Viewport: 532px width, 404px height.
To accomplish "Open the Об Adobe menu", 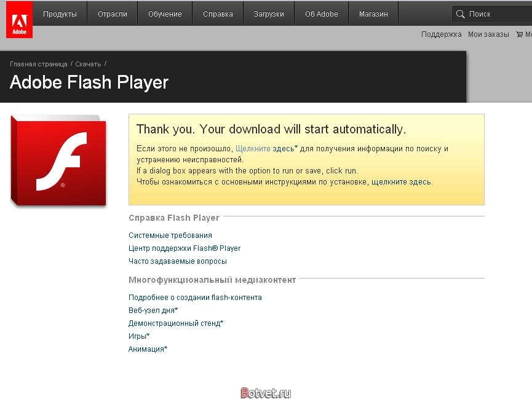I will pos(322,14).
